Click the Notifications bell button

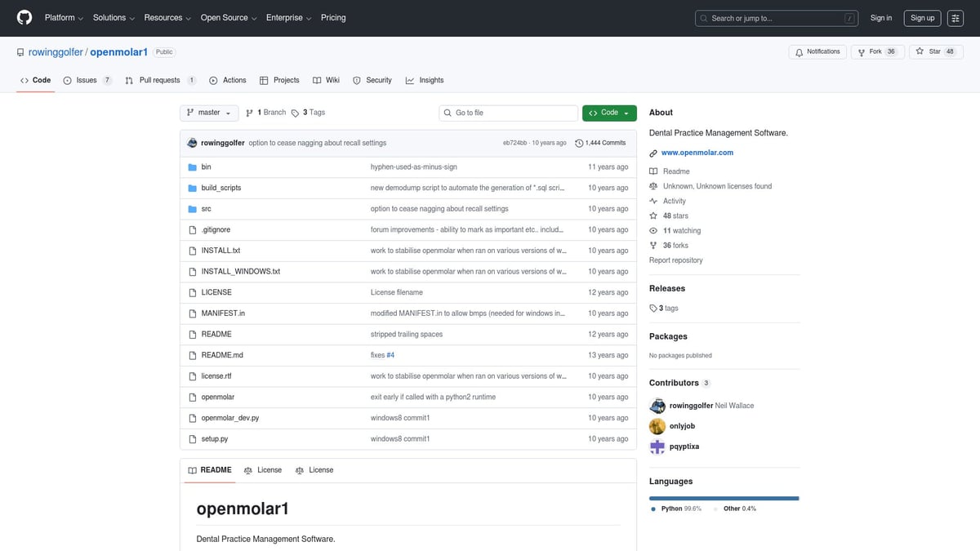coord(817,51)
